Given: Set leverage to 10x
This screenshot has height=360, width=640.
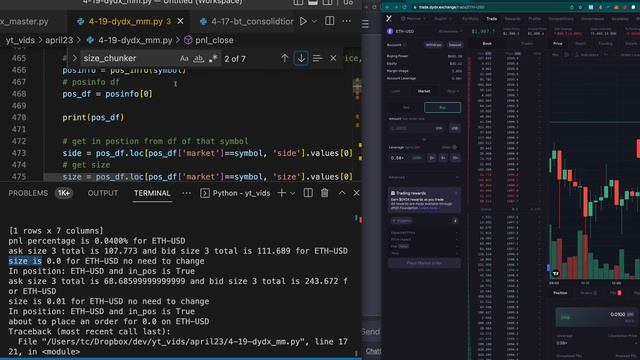Looking at the screenshot, I should tap(455, 158).
